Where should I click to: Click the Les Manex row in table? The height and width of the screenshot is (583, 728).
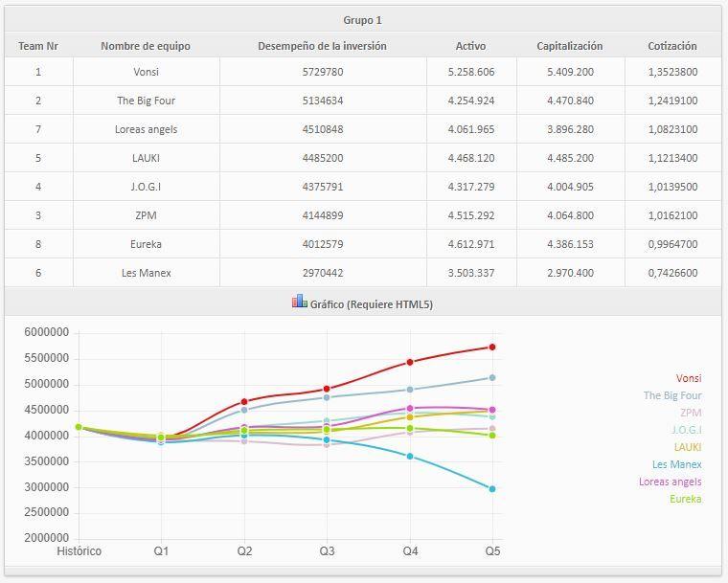(146, 273)
